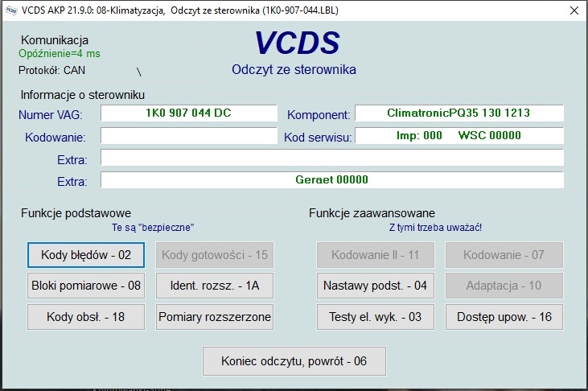Click the Numer VAG: label
This screenshot has width=588, height=391.
50,115
